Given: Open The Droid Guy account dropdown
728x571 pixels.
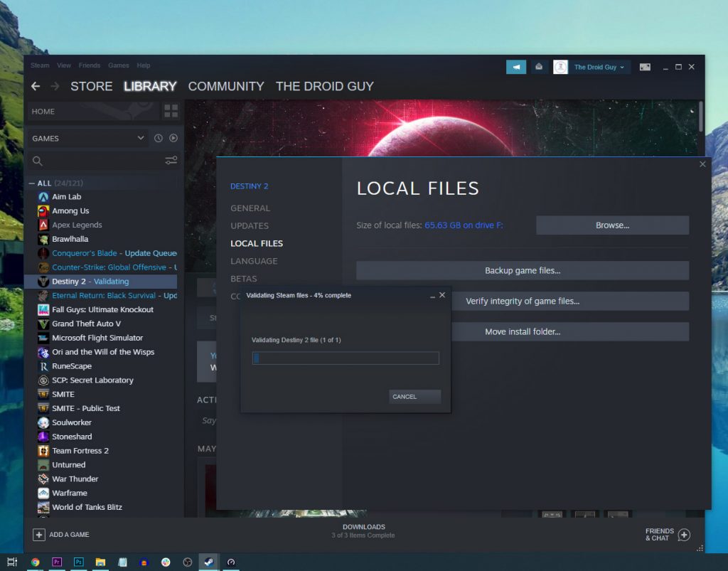Looking at the screenshot, I should point(599,67).
